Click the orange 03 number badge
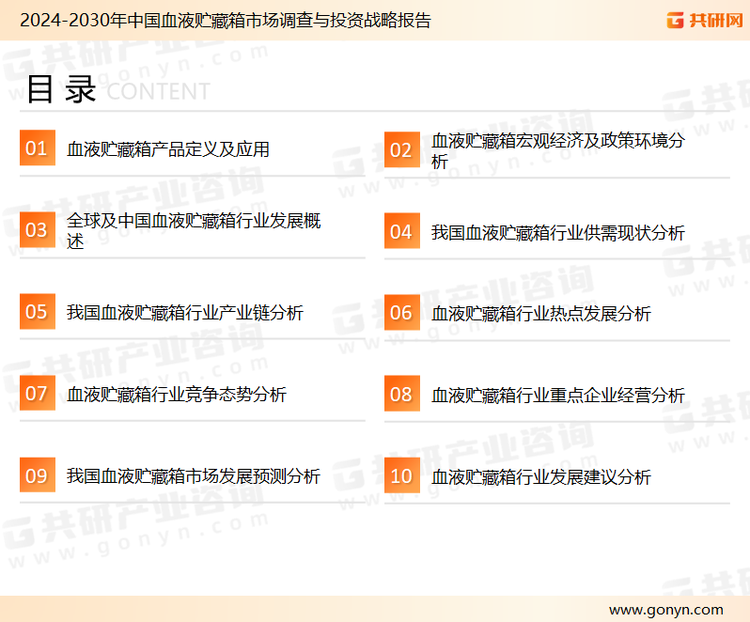 37,230
